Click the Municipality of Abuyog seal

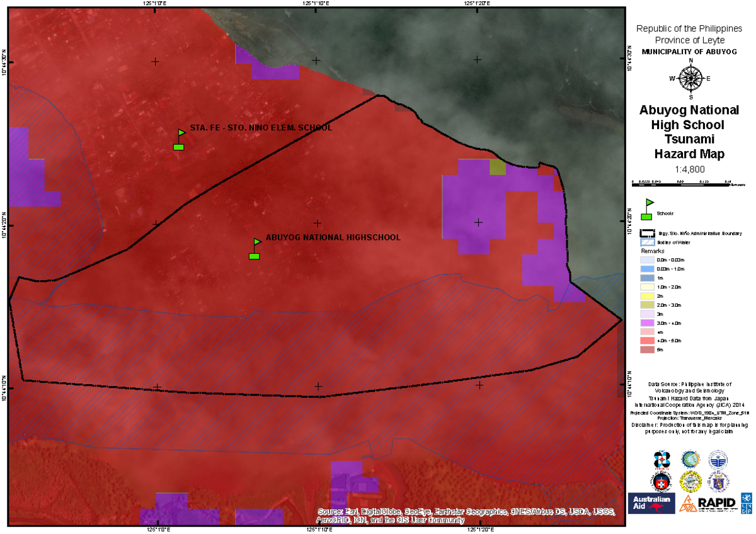pyautogui.click(x=690, y=482)
